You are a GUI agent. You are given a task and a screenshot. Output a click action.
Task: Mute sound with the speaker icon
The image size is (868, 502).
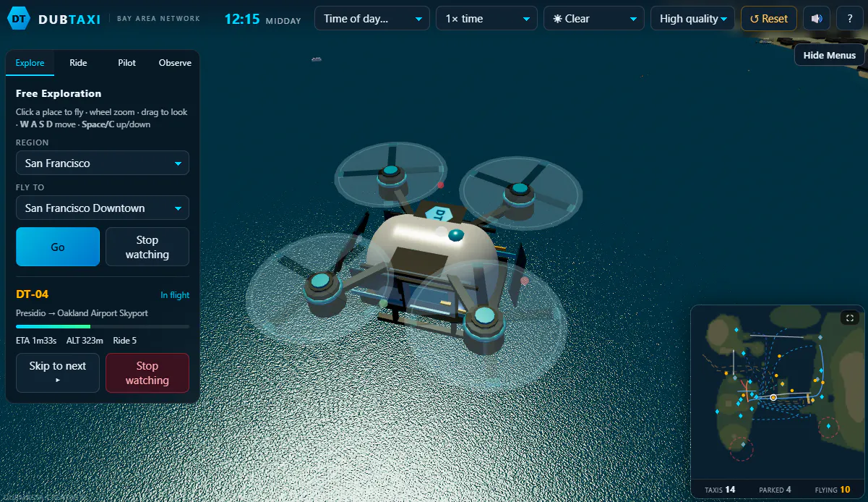817,19
